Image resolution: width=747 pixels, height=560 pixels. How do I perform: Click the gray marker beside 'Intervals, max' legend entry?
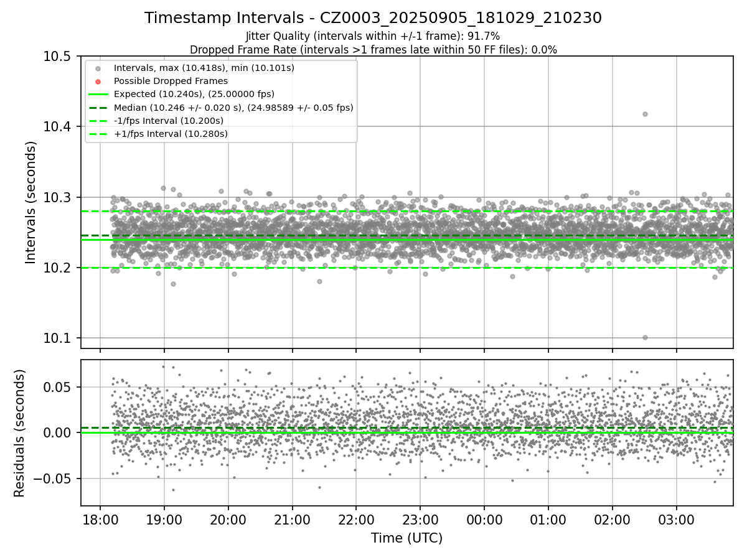click(x=98, y=68)
